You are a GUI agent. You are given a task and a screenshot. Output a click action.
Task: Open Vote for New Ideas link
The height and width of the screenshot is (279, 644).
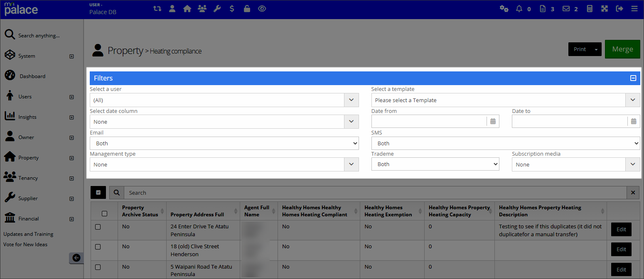pos(25,244)
